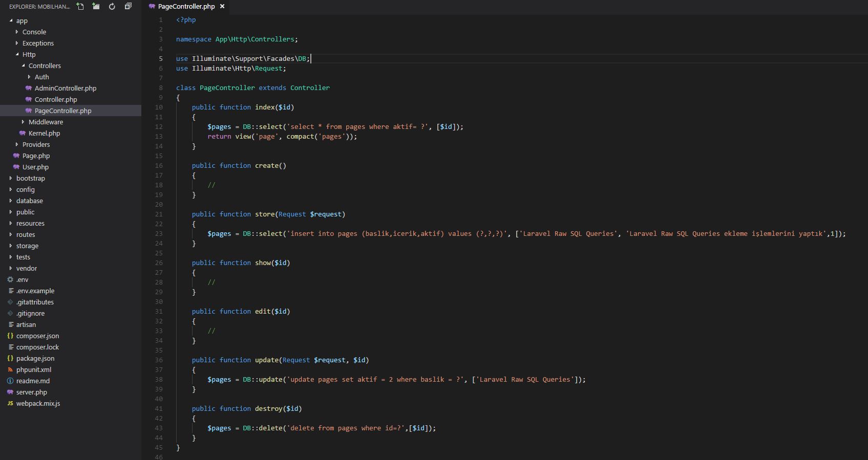Click line number 23 in the gutter
The height and width of the screenshot is (460, 868).
(159, 233)
